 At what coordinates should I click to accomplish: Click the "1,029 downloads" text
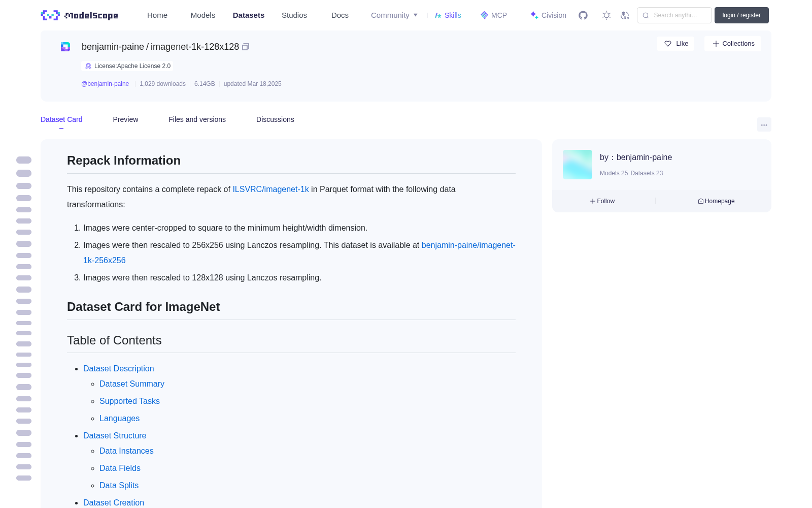pyautogui.click(x=162, y=84)
